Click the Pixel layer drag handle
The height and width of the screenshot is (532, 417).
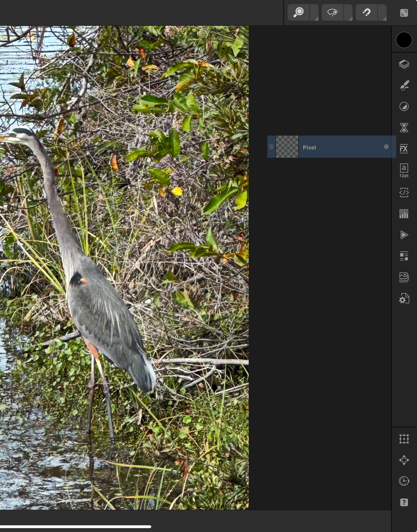271,147
